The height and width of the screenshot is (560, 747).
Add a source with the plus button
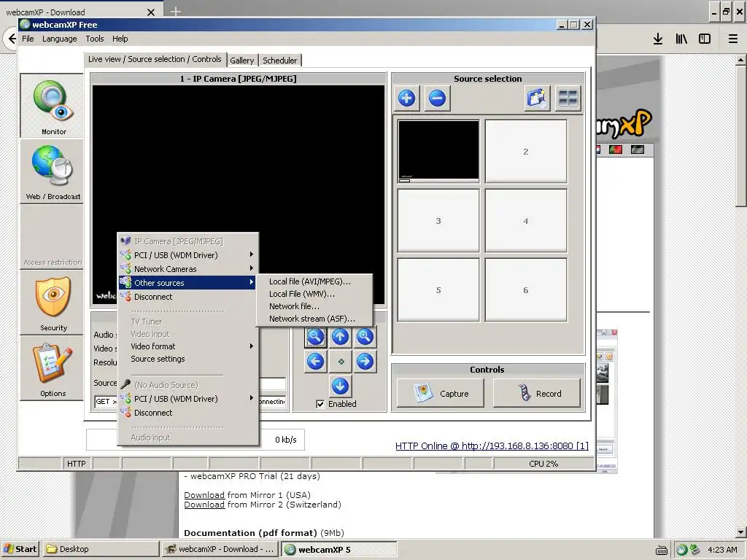tap(406, 98)
